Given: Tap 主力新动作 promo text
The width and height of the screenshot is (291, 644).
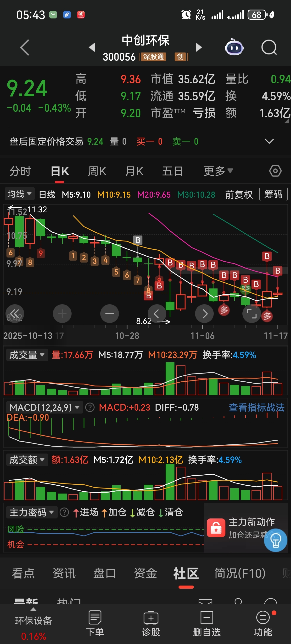Looking at the screenshot, I should pos(252,522).
